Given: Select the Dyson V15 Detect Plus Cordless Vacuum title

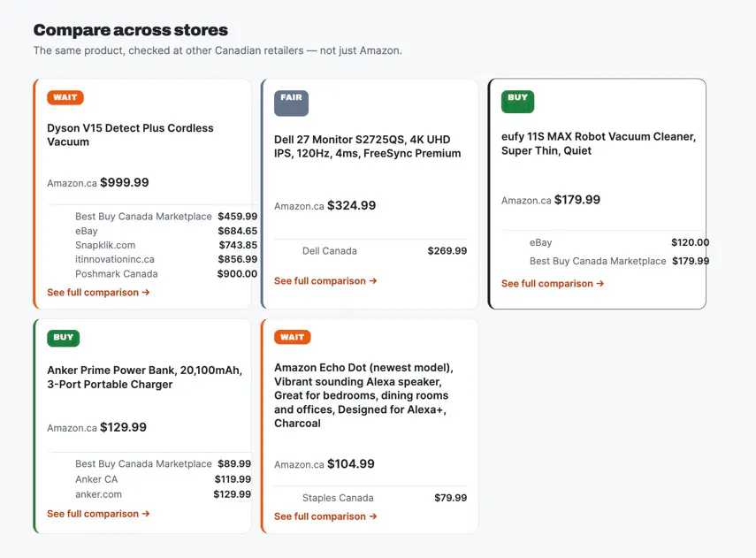Looking at the screenshot, I should (x=130, y=135).
